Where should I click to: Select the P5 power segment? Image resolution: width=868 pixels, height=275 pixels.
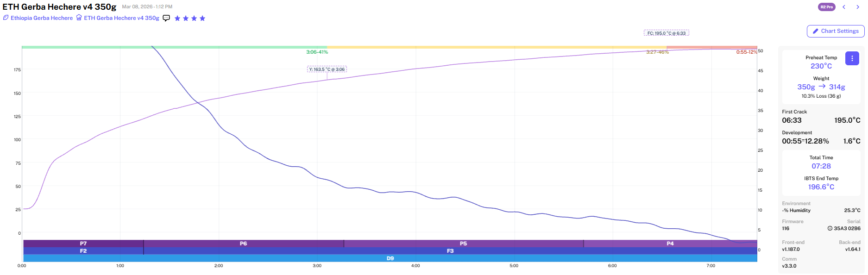(x=463, y=244)
